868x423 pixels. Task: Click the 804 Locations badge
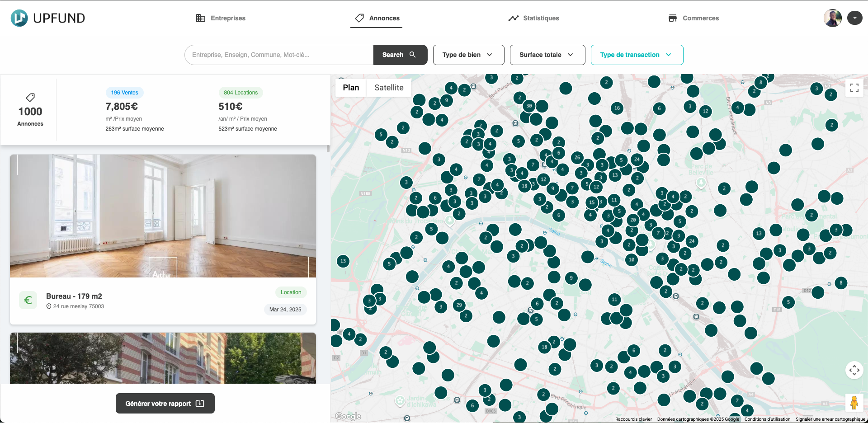pos(241,93)
